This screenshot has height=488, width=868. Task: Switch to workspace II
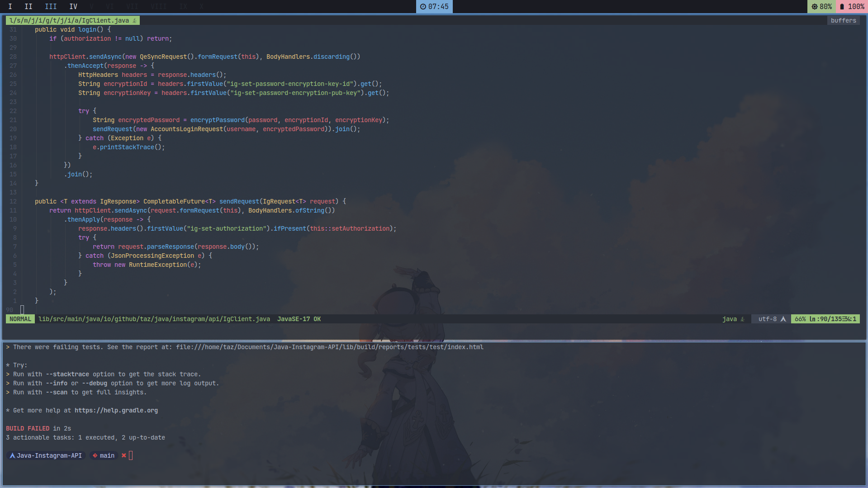(28, 6)
